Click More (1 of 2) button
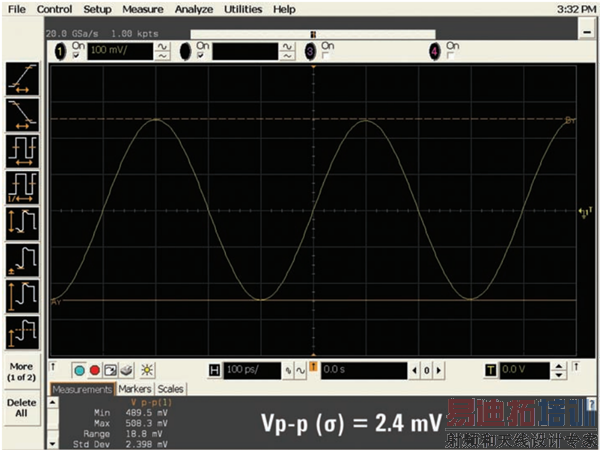 tap(21, 372)
